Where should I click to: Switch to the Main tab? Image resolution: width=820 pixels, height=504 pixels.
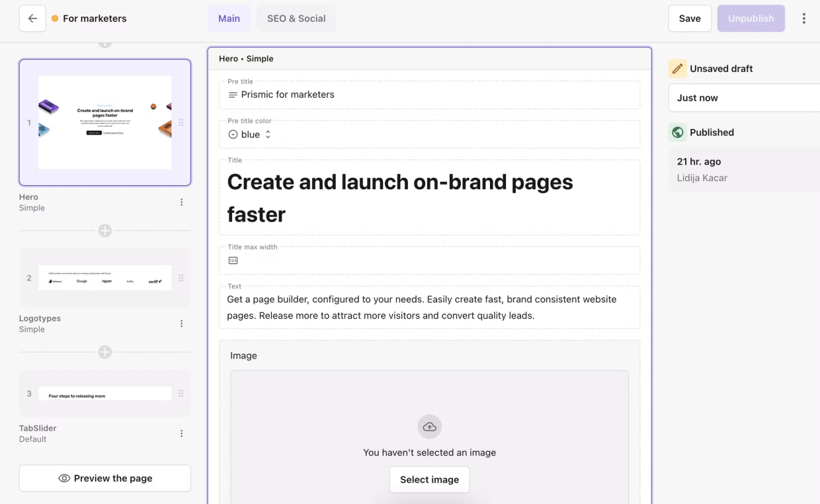click(229, 18)
